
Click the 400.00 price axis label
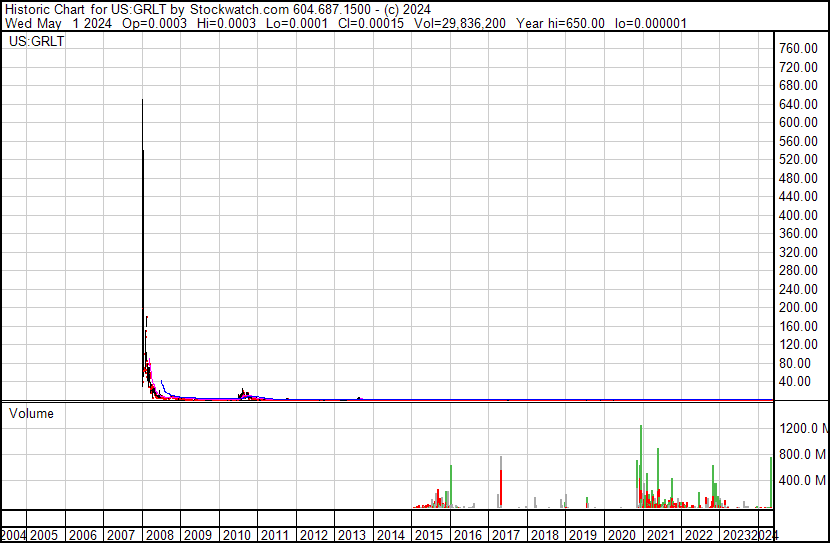coord(798,215)
